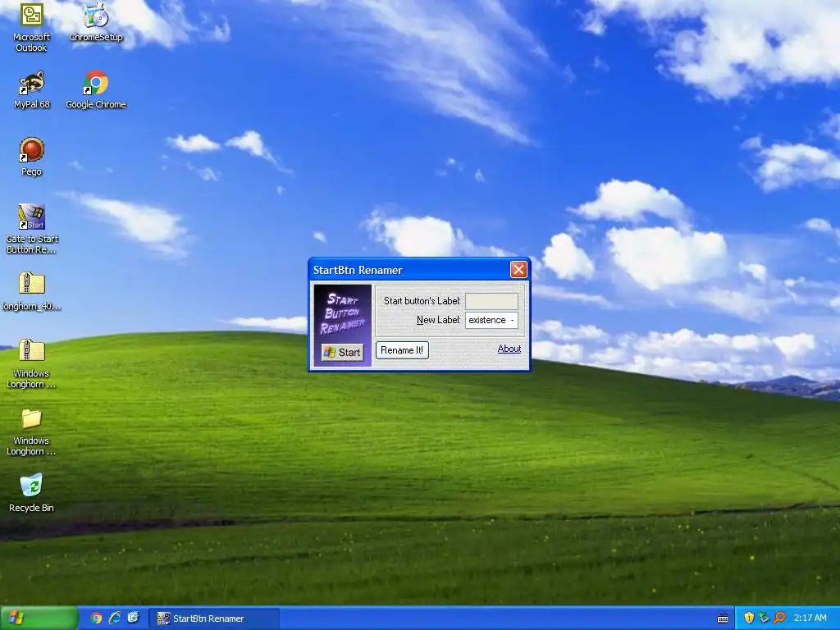840x630 pixels.
Task: Select the Windows Longhorn folder icon
Action: [32, 431]
